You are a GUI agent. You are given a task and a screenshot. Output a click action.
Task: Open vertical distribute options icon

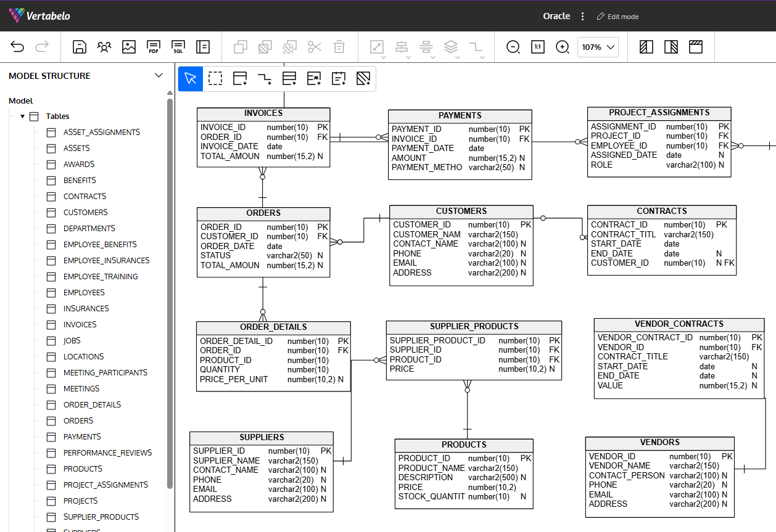(426, 47)
